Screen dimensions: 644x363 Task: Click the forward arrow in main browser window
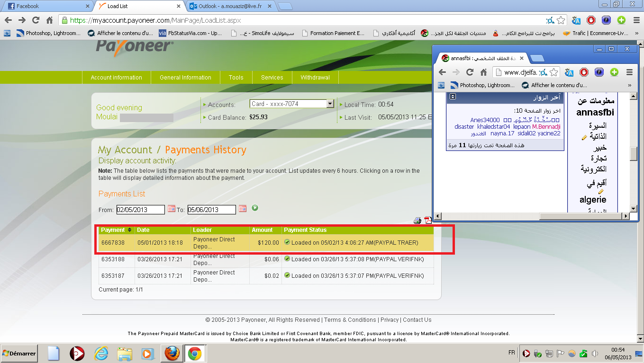point(22,20)
